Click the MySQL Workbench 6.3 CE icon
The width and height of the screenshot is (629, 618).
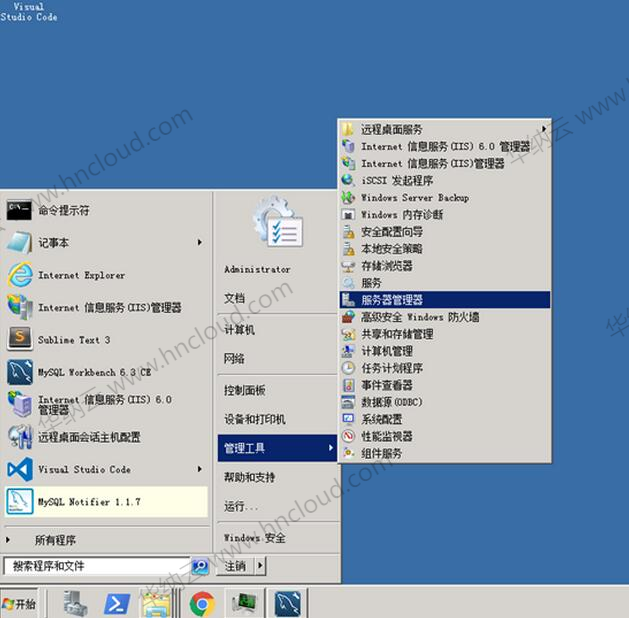[19, 372]
